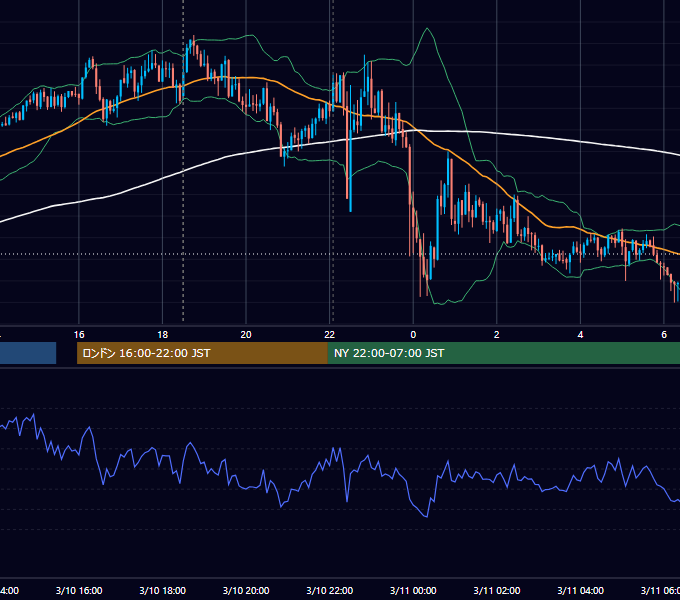The height and width of the screenshot is (600, 680).
Task: Click the hour 4 axis label
Action: point(580,335)
